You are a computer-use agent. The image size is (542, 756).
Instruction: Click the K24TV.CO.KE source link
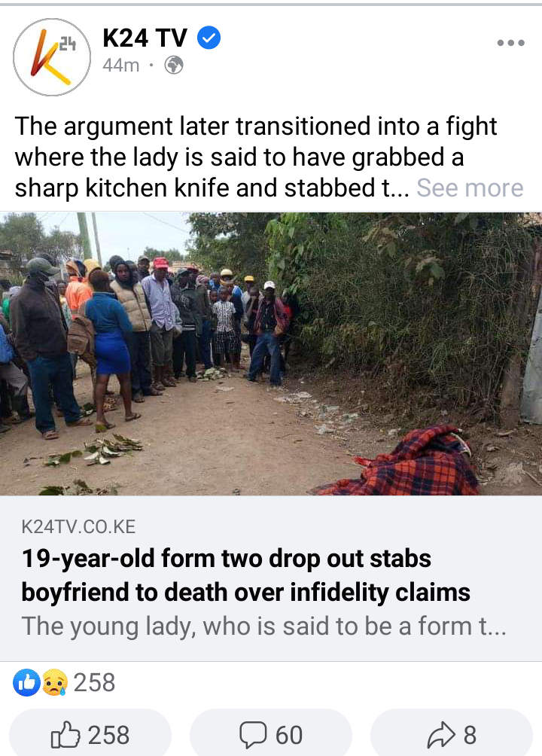[x=78, y=526]
